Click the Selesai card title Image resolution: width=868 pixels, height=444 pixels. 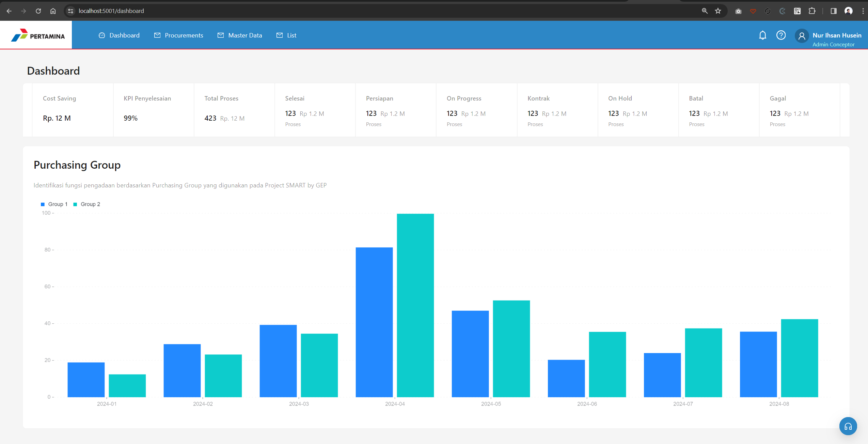295,98
